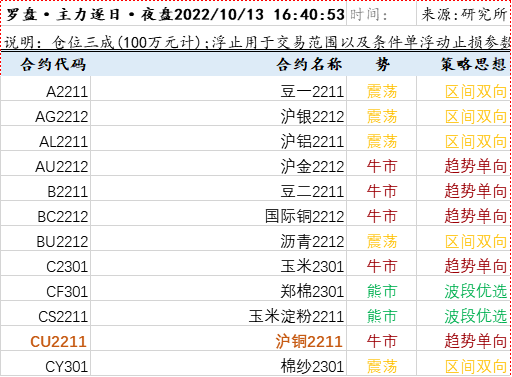
Task: Click 波段优选 in the CS2211 row
Action: (476, 316)
